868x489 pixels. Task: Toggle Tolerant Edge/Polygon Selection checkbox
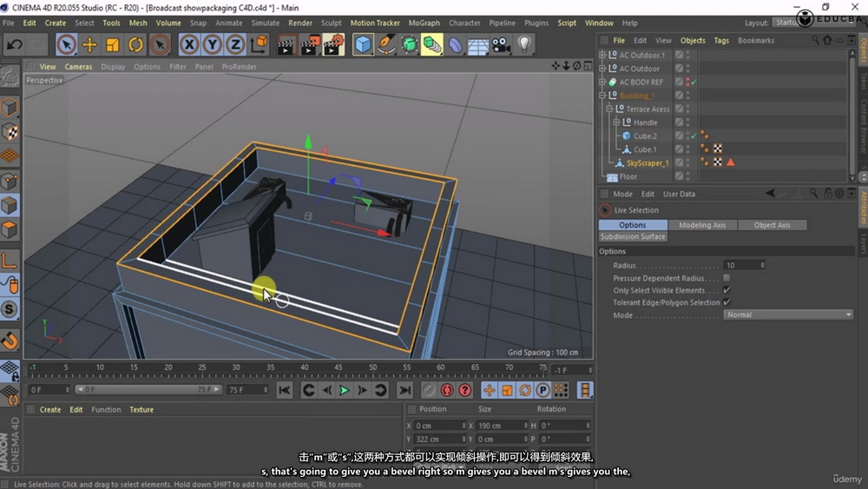pos(727,302)
